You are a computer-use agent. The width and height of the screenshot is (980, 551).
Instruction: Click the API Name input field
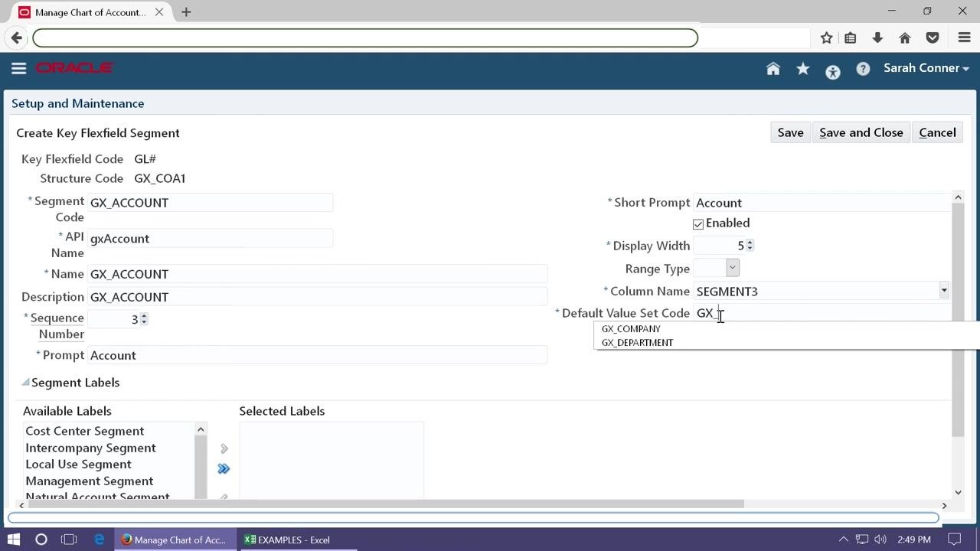[211, 238]
